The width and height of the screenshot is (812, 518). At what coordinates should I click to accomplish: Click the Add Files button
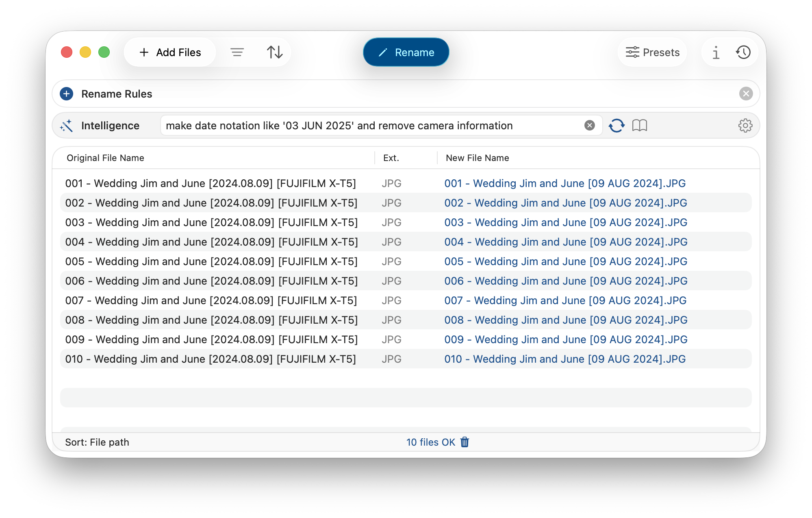(170, 52)
